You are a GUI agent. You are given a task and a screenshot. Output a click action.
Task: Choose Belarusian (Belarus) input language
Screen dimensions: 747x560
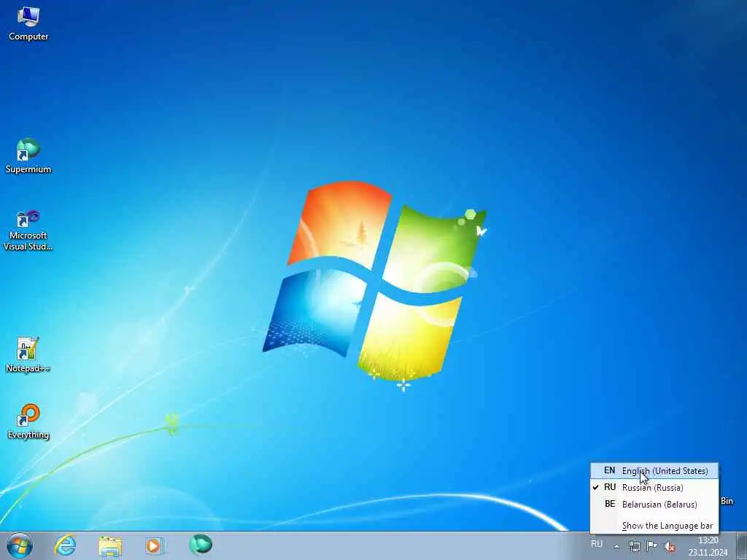pos(654,504)
